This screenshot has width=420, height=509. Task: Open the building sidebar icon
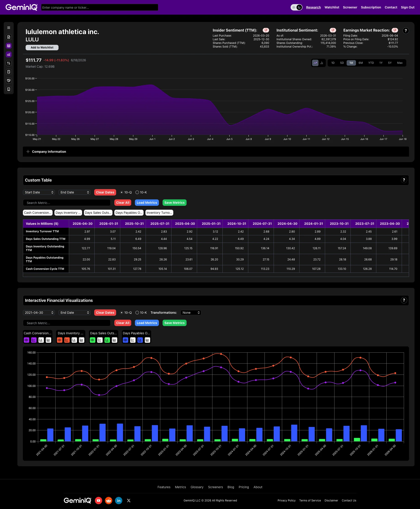[9, 89]
